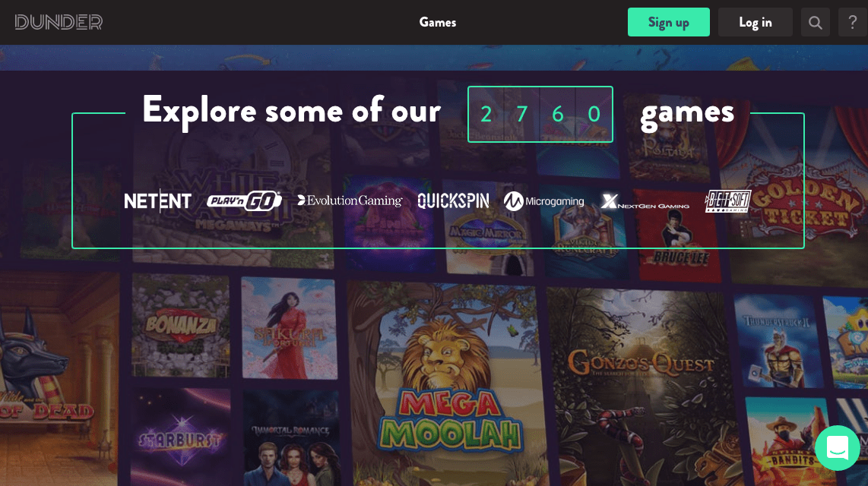
Task: Click the Log in button
Action: [755, 22]
